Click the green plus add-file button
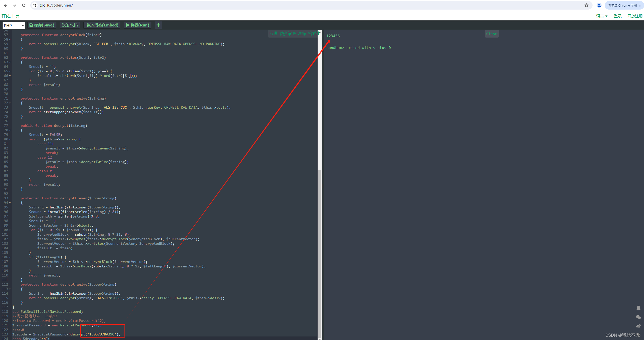Screen dimensions: 644x340 point(158,25)
